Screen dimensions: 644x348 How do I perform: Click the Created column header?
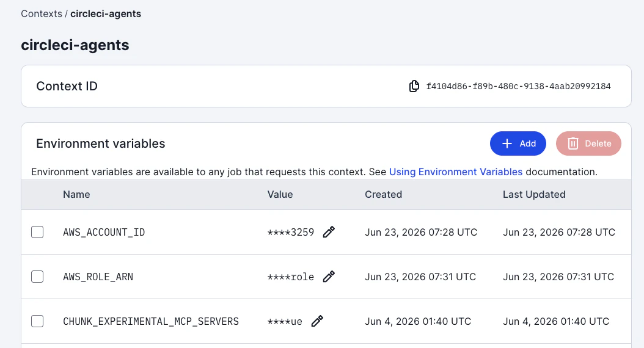384,195
